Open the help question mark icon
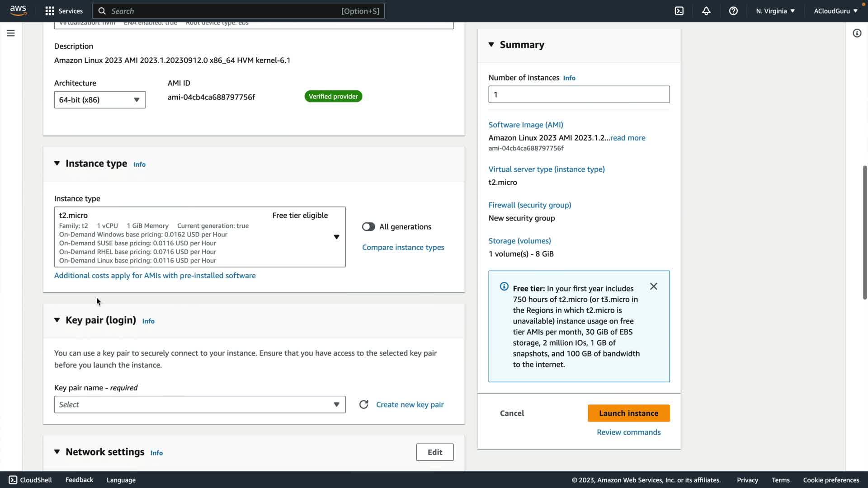The image size is (868, 488). (733, 11)
